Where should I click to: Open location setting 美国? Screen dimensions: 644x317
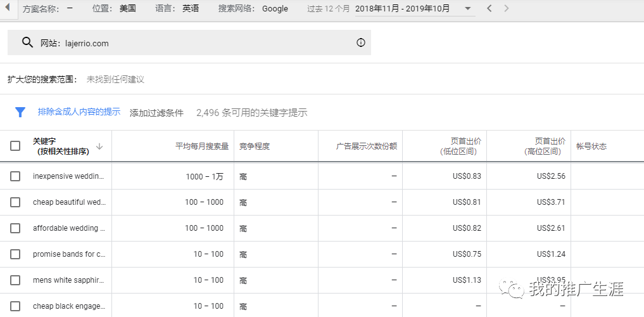[x=127, y=9]
